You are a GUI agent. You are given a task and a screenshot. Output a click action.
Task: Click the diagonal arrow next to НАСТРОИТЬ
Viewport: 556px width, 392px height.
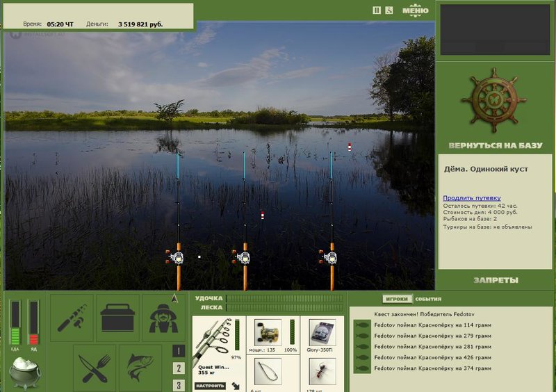click(x=236, y=386)
